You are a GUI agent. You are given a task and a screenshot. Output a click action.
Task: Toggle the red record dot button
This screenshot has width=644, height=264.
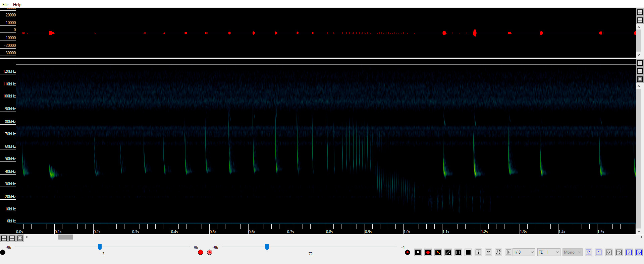[x=408, y=252]
